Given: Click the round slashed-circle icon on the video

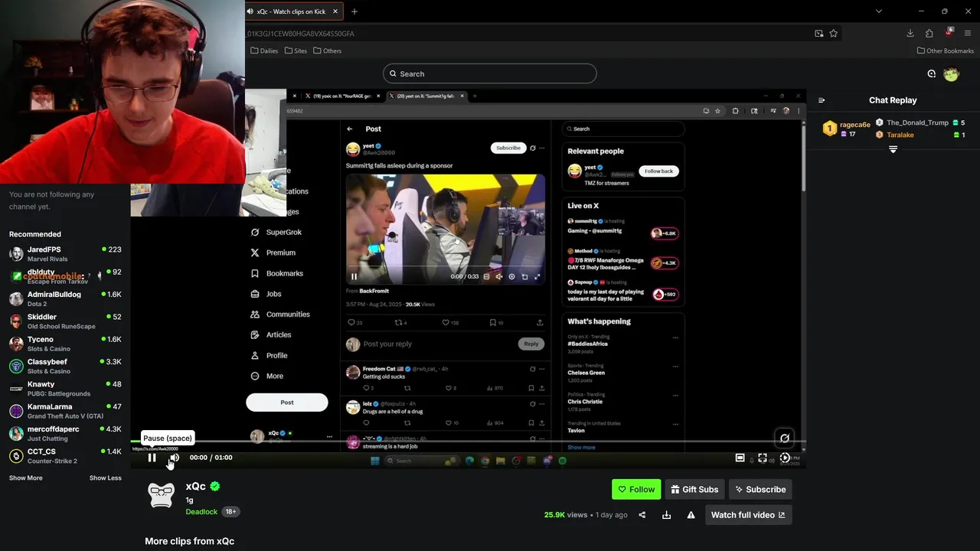Looking at the screenshot, I should click(784, 439).
